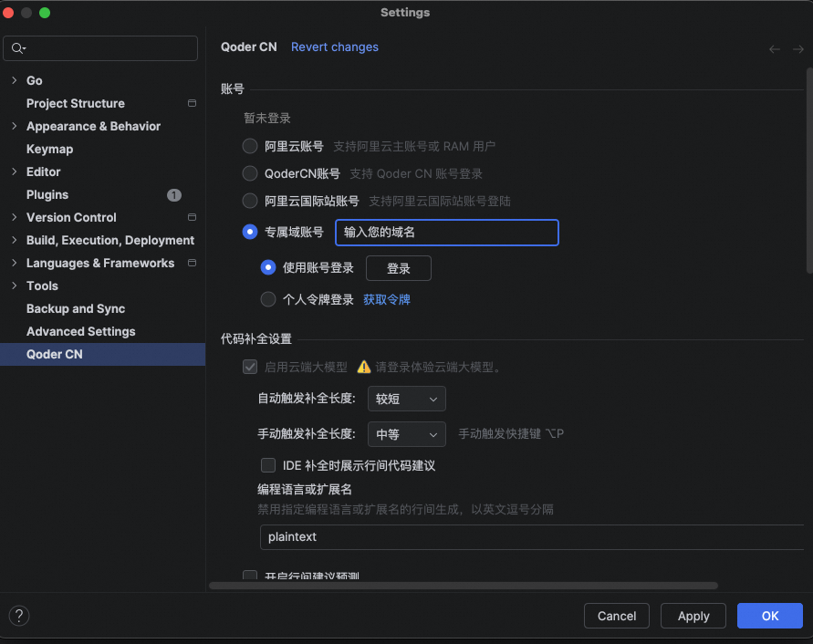This screenshot has height=644, width=813.
Task: Click the project-level icon beside Languages & Frameworks
Action: click(x=192, y=263)
